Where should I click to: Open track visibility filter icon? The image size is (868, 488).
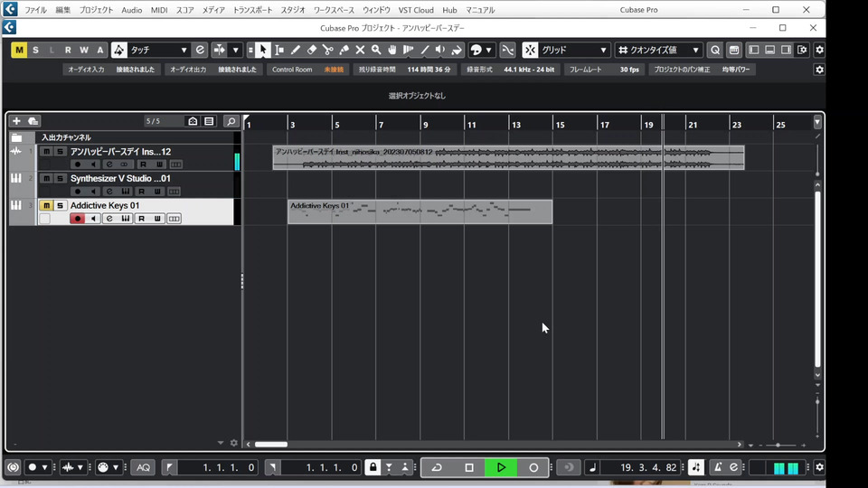pyautogui.click(x=193, y=121)
